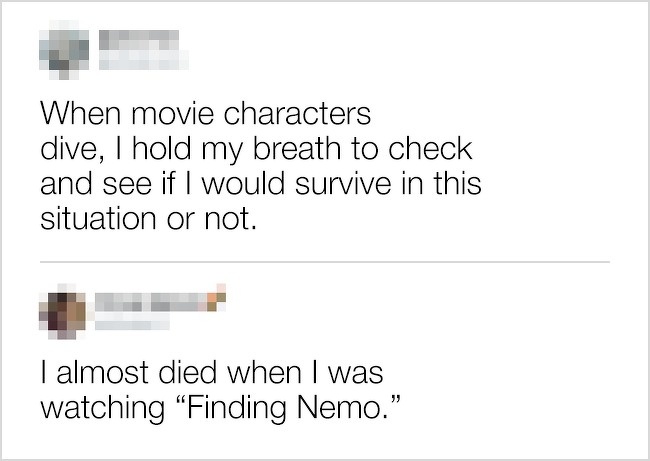Click the text "I almost died when I was"
Viewport: 650px width, 461px height.
[x=212, y=372]
